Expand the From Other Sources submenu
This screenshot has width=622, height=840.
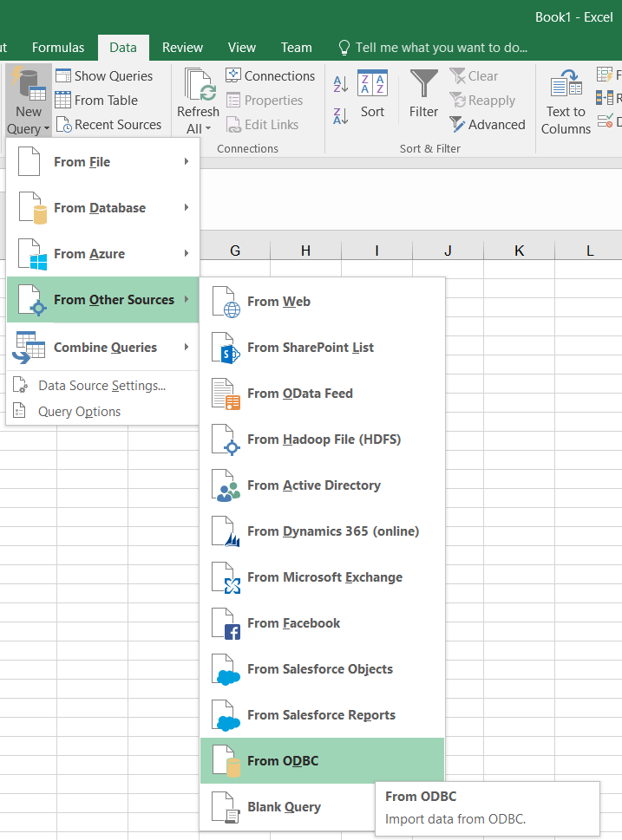(103, 300)
